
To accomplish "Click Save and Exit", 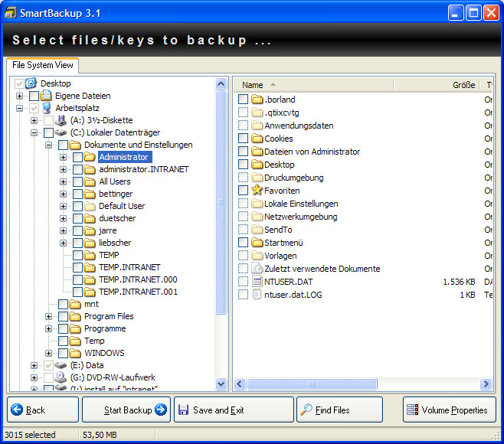I will pos(234,410).
